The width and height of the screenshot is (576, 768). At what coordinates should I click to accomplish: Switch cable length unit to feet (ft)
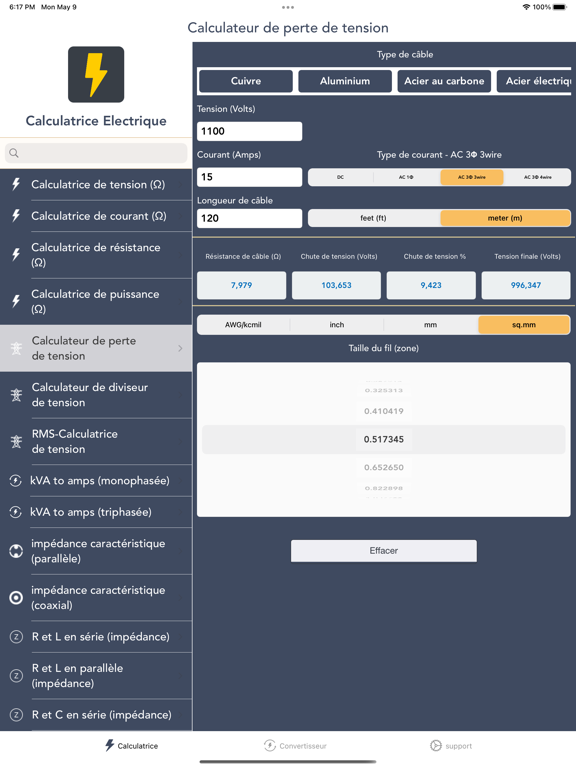(373, 218)
